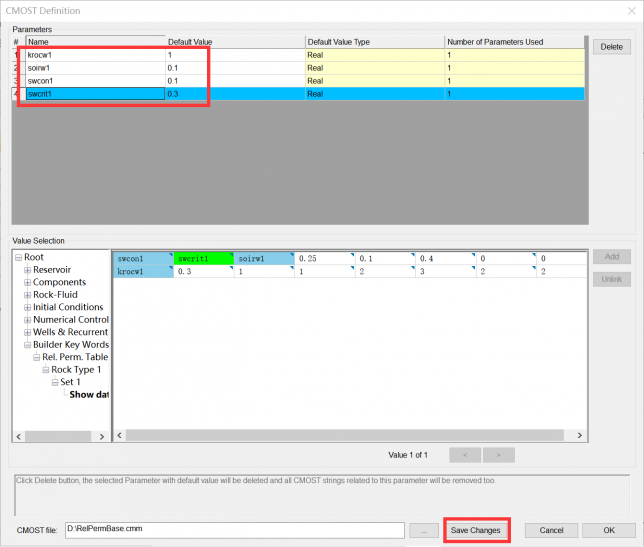Select the krocw1 parameter row
Image resolution: width=644 pixels, height=547 pixels.
click(95, 54)
